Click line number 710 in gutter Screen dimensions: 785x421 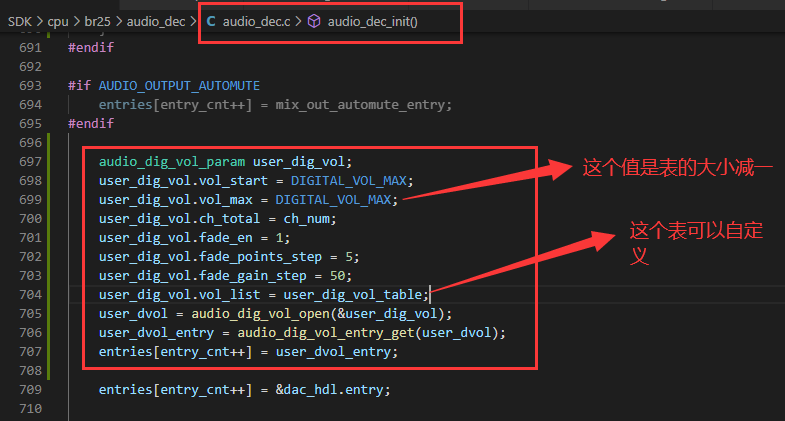pyautogui.click(x=31, y=408)
